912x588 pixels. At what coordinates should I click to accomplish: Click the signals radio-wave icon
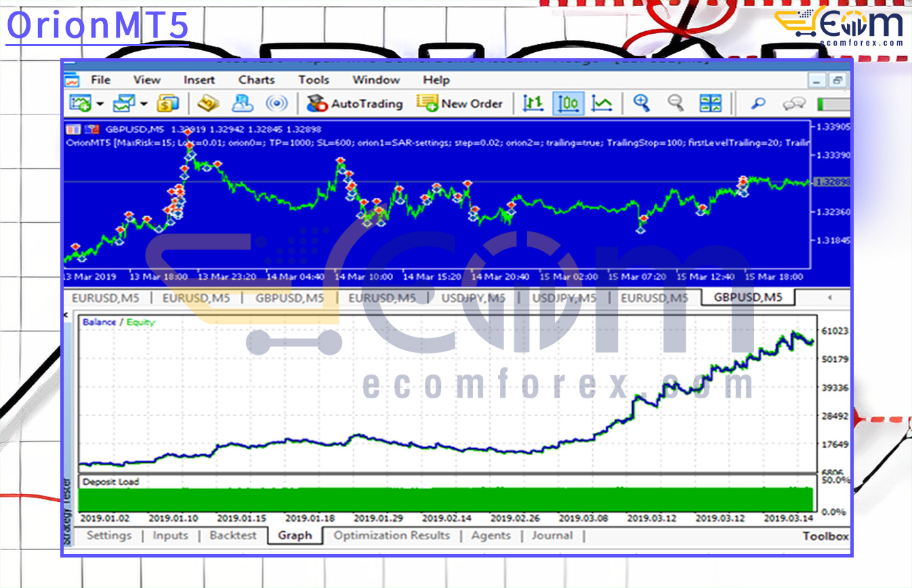276,104
